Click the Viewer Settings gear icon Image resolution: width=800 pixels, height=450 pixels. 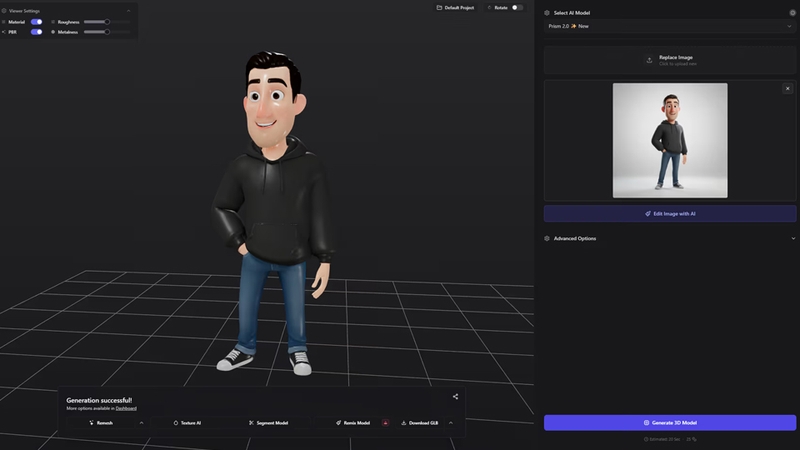[4, 11]
